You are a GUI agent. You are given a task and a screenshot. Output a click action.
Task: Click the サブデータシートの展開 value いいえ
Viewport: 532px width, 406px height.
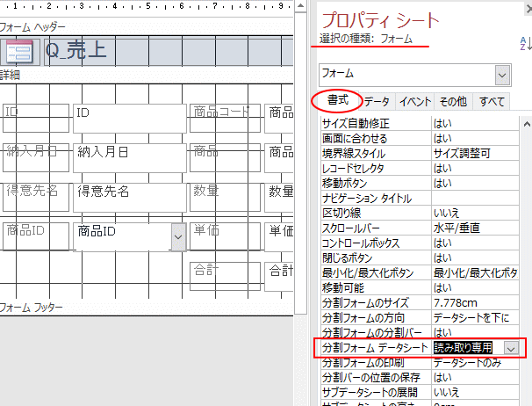pyautogui.click(x=475, y=393)
